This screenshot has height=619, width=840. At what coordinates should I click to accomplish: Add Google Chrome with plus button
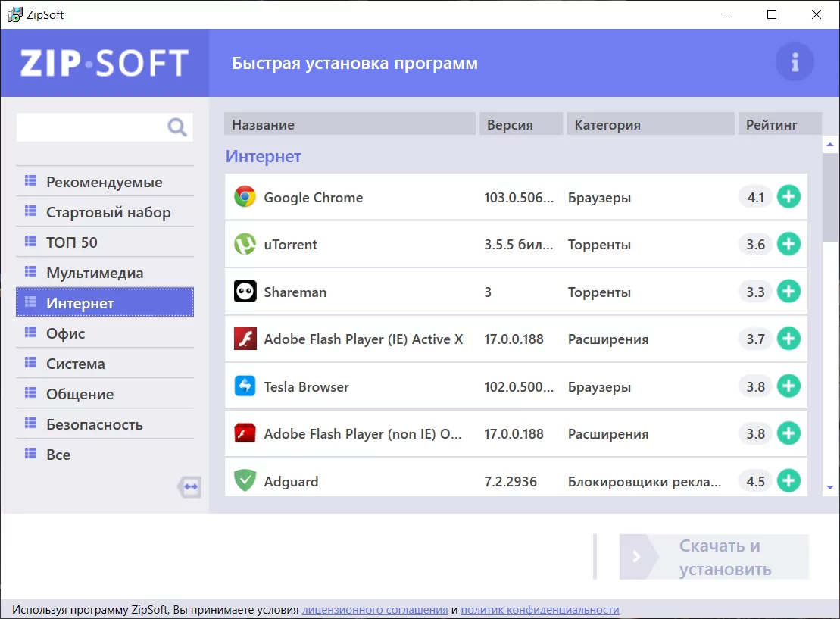[x=788, y=197]
